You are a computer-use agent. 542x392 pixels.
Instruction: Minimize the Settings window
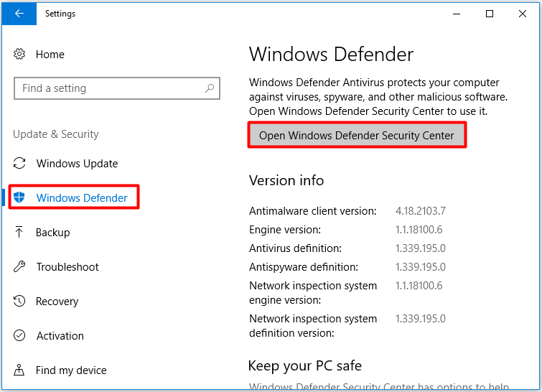click(457, 14)
